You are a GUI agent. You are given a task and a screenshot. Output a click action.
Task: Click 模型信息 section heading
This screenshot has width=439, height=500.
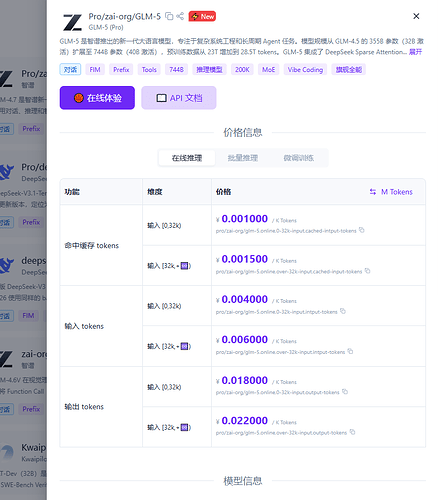click(x=243, y=481)
